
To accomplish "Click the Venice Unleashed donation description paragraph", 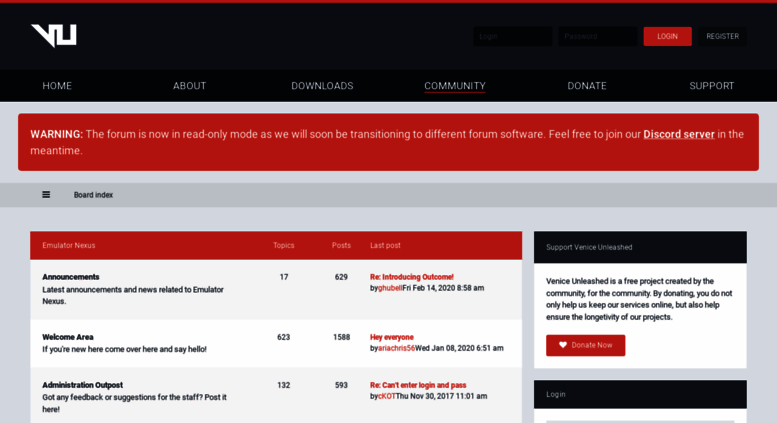I will click(x=639, y=299).
